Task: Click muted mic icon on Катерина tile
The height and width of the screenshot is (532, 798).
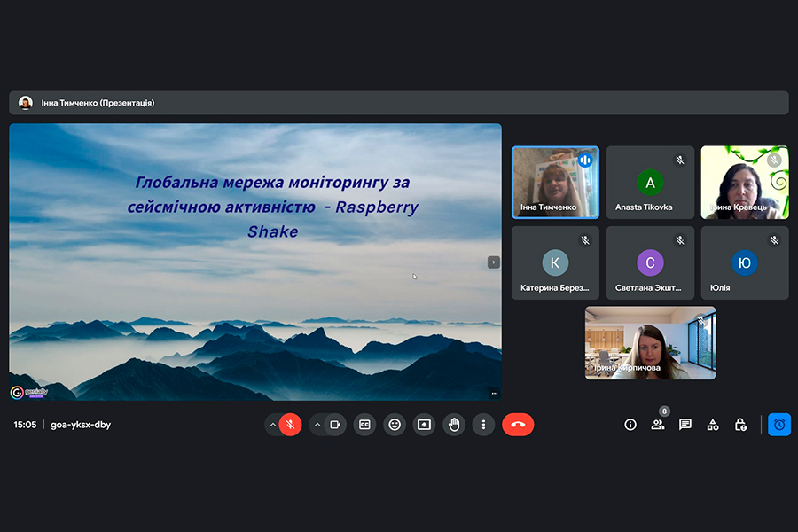Action: click(x=585, y=240)
